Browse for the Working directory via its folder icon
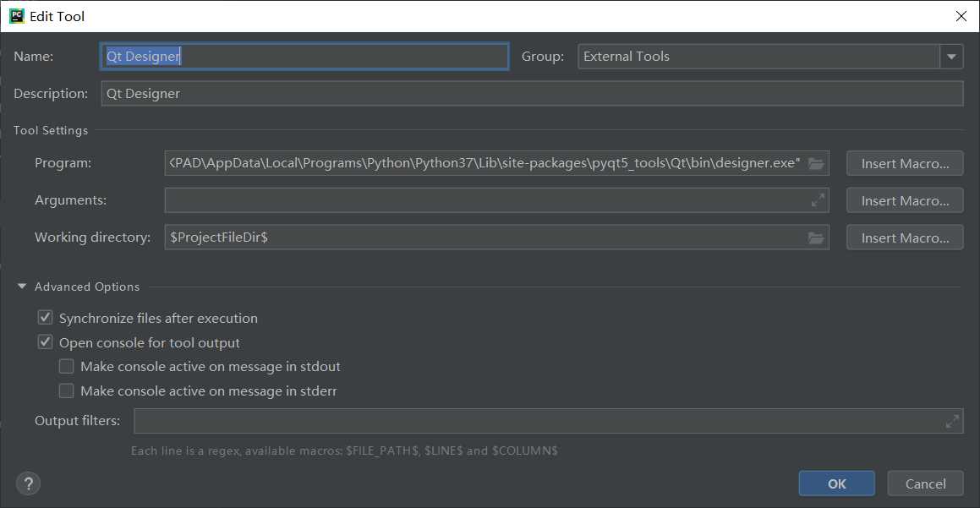Viewport: 980px width, 508px height. click(x=816, y=238)
